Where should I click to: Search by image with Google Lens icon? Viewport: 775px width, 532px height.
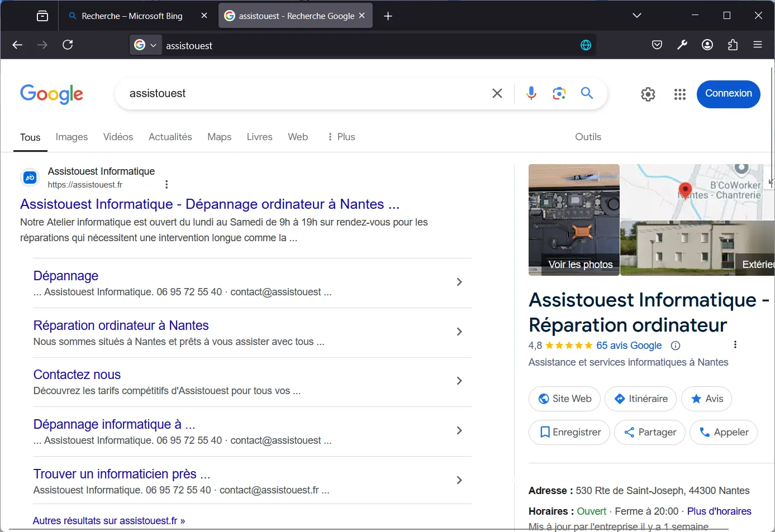(559, 93)
